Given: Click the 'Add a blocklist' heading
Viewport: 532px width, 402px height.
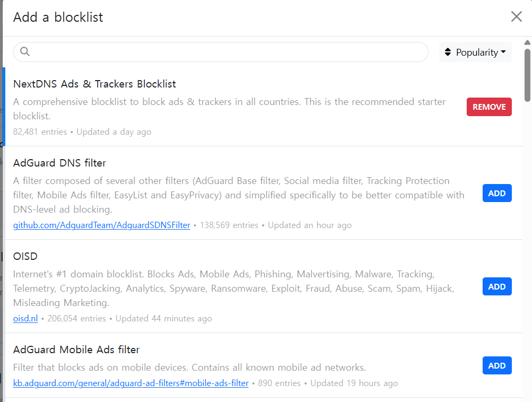Looking at the screenshot, I should point(58,17).
